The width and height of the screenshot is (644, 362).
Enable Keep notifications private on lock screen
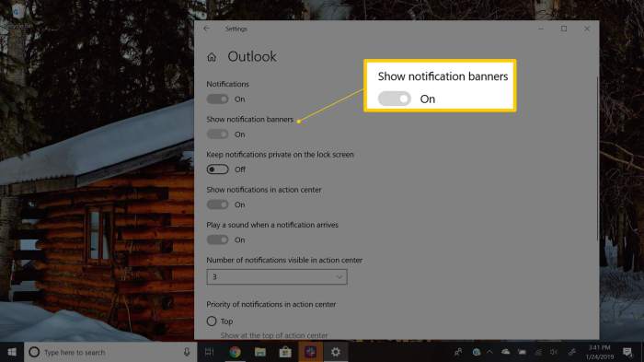(217, 169)
